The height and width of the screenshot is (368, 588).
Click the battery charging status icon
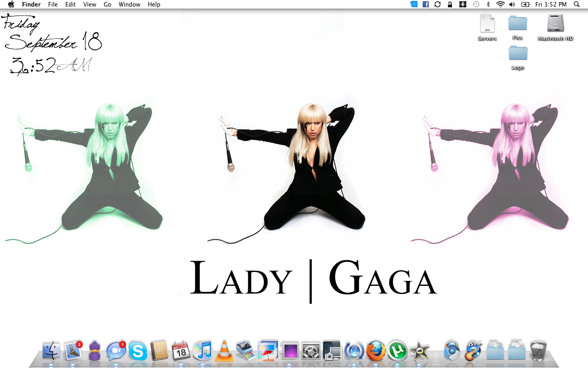pos(526,4)
